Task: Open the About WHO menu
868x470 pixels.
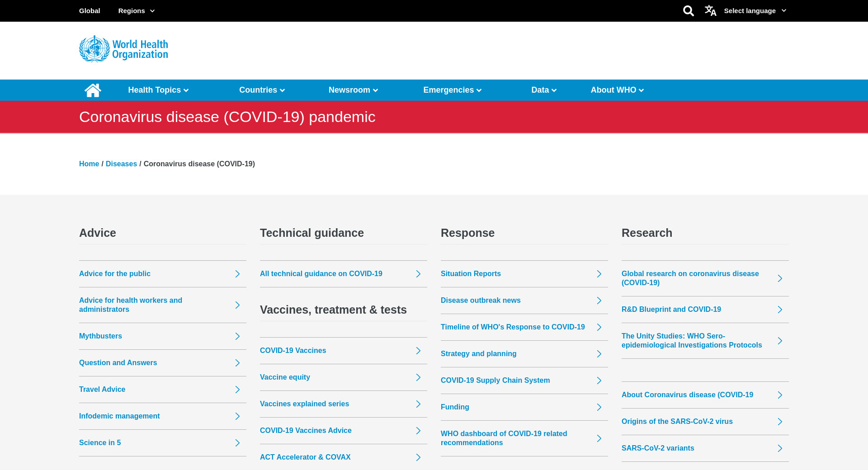Action: (617, 90)
